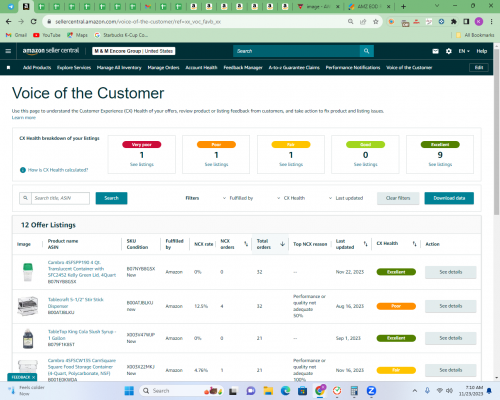Click the magnifier button in header search
This screenshot has height=400, width=500.
tap(367, 51)
